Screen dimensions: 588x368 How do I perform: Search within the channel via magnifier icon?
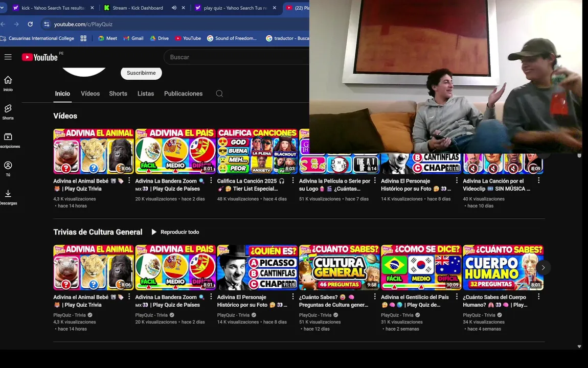[x=219, y=94]
